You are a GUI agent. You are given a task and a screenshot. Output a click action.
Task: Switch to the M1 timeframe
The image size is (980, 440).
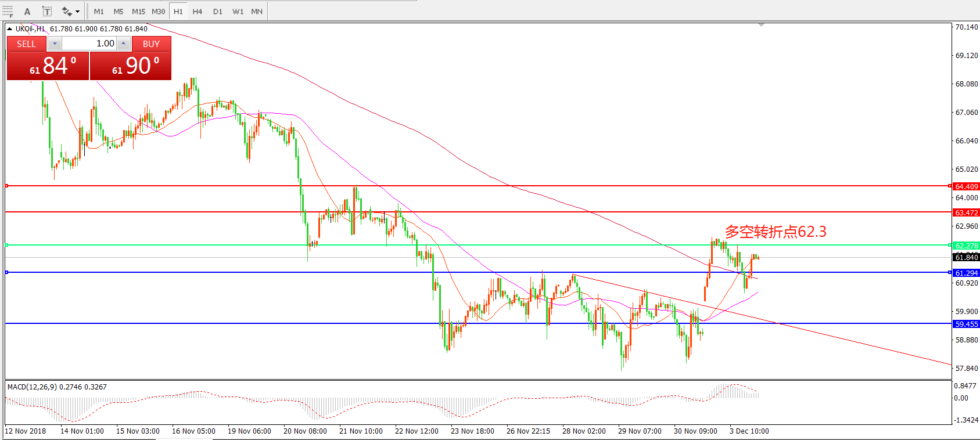pos(99,11)
